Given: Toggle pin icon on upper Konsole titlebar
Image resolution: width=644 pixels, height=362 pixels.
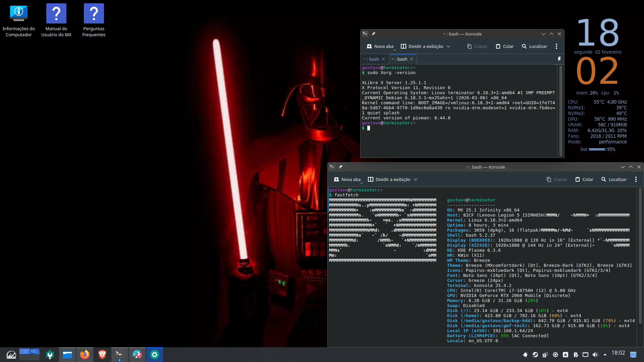Looking at the screenshot, I should 373,34.
